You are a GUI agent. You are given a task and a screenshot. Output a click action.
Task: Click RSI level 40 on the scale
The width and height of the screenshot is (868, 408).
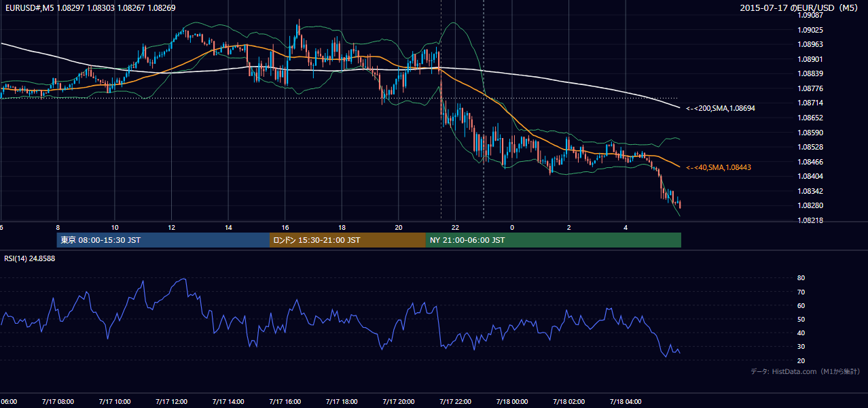coord(801,333)
